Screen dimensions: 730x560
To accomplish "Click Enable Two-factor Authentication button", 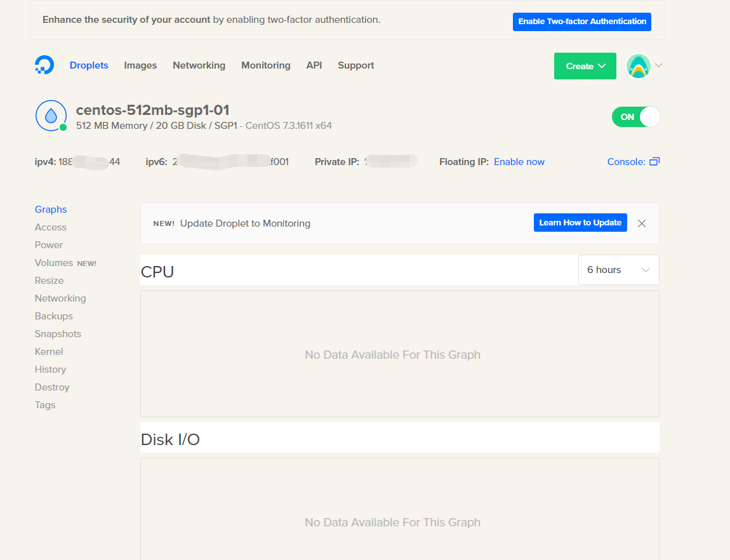I will pyautogui.click(x=582, y=22).
